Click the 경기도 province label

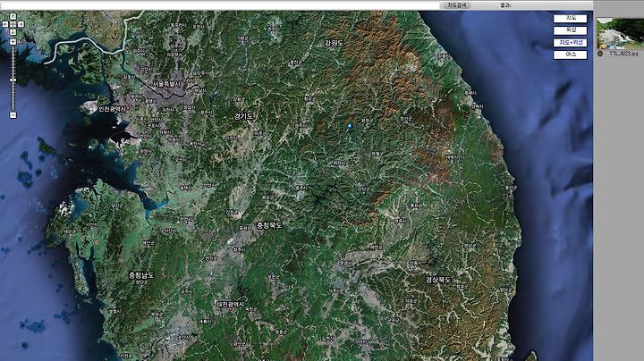tap(243, 116)
